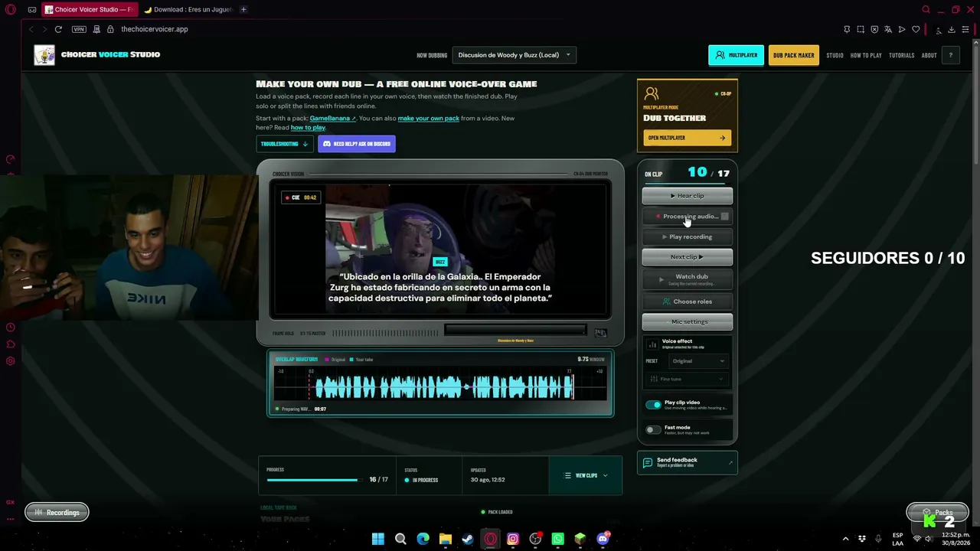
Task: Click the stop square on Processing audio
Action: tap(724, 217)
